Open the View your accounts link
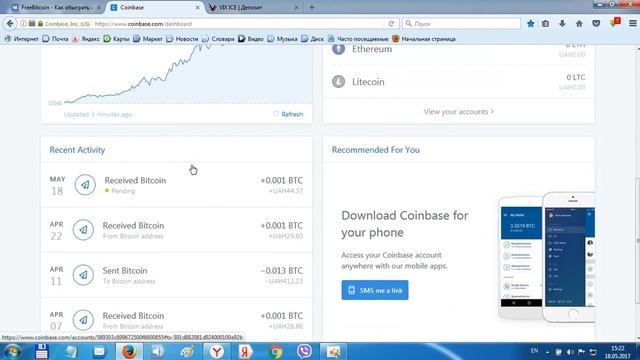This screenshot has height=360, width=640. coord(458,111)
